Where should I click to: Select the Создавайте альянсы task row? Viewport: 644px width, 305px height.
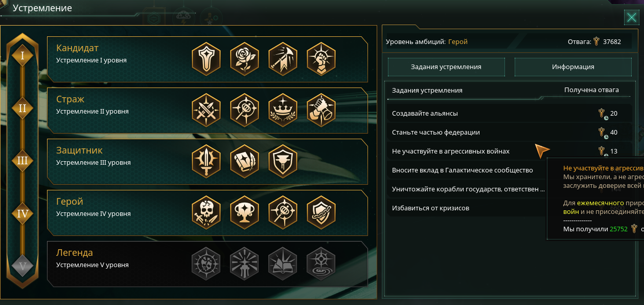pyautogui.click(x=509, y=114)
